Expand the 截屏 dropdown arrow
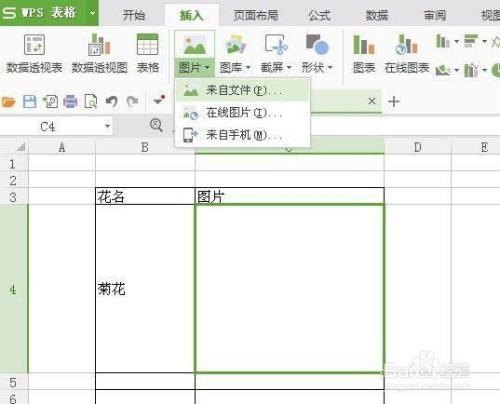This screenshot has width=500, height=404. pos(289,68)
